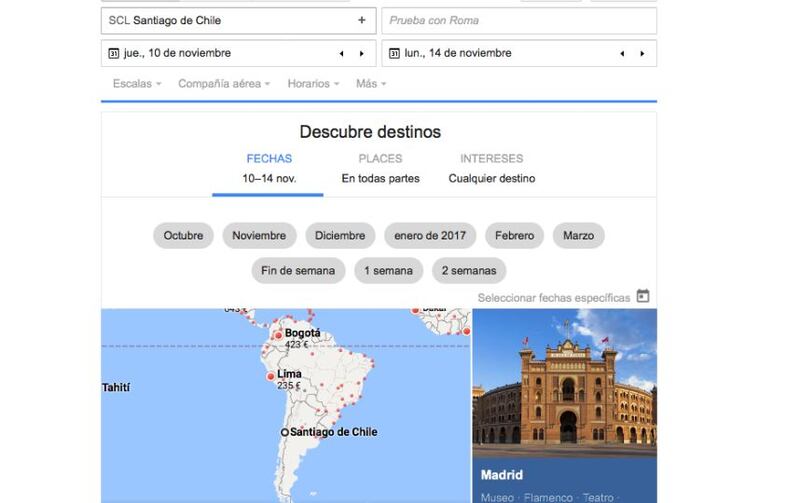Click Seleccionar fechas específicas link

point(554,298)
